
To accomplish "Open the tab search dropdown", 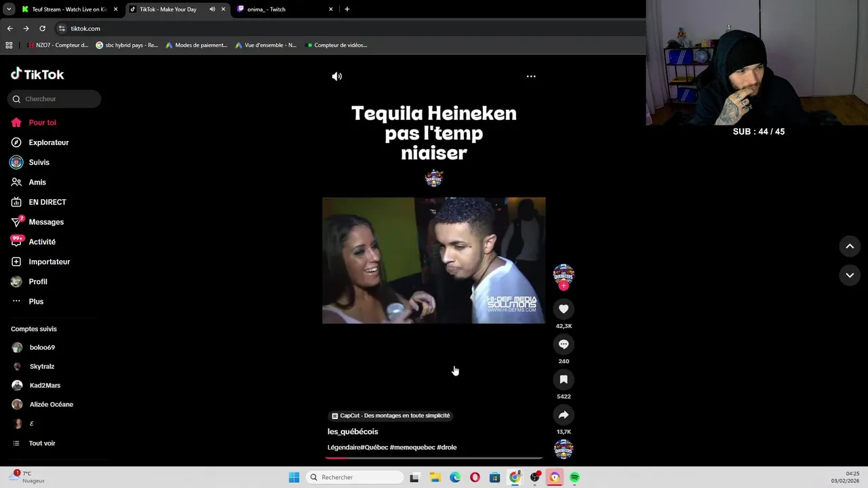I will point(8,9).
